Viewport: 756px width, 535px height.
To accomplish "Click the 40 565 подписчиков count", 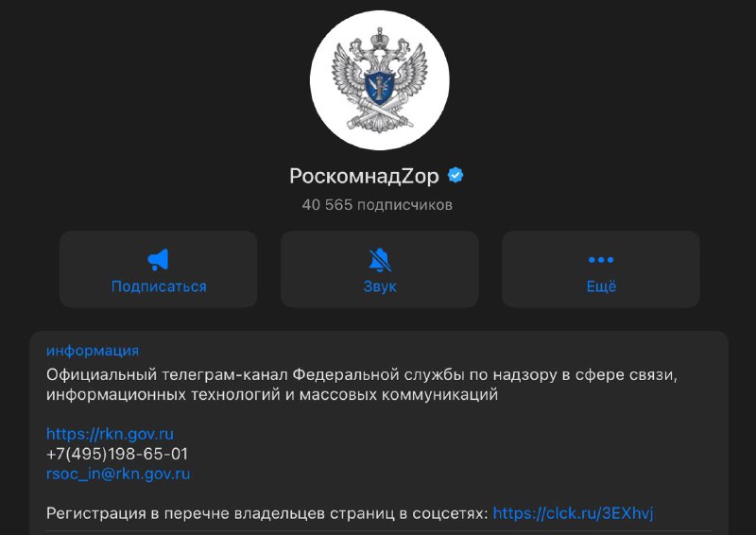I will (377, 205).
